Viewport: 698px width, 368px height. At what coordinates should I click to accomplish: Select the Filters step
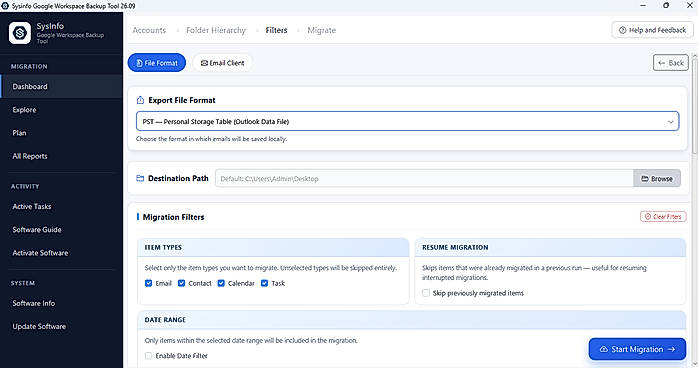[276, 30]
